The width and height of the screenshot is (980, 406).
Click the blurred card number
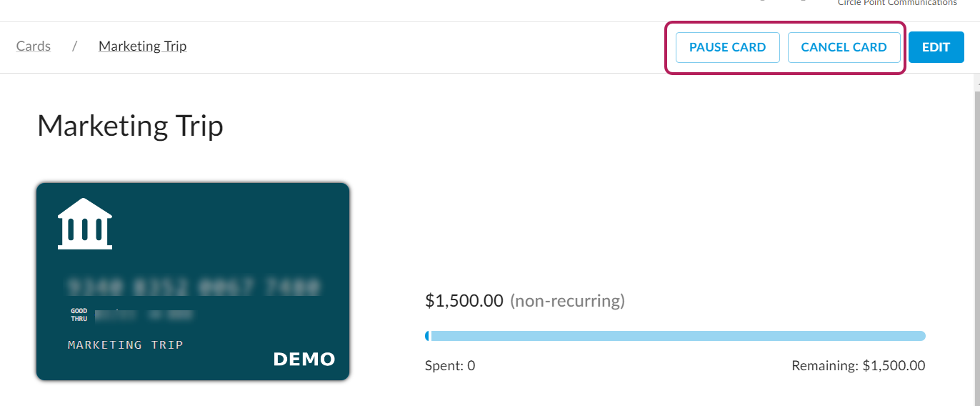pyautogui.click(x=193, y=287)
